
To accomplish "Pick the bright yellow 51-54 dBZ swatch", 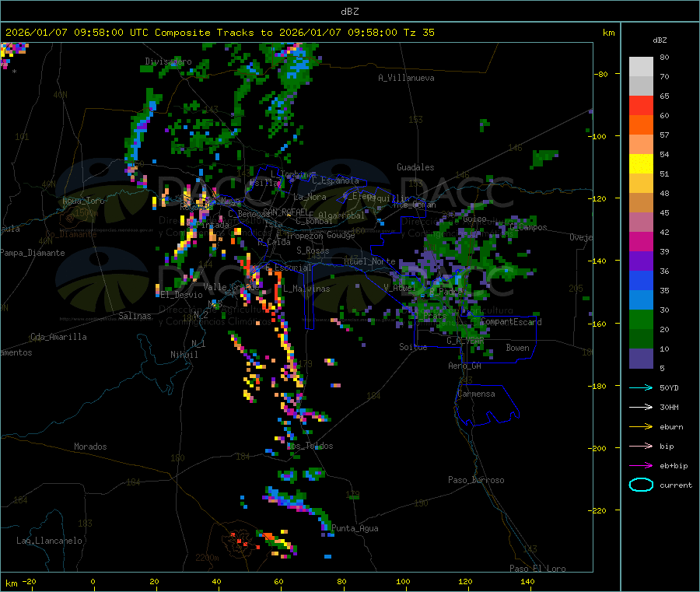I will [x=641, y=164].
